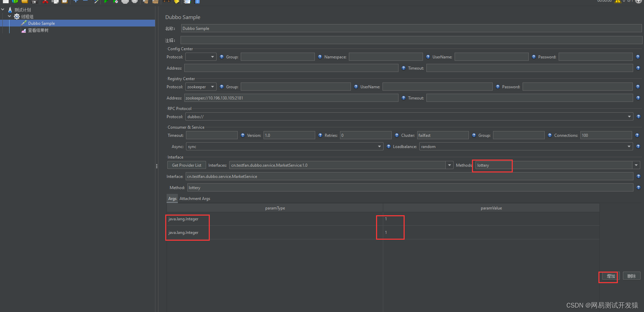Click the 名称 name field
The width and height of the screenshot is (644, 312).
[x=411, y=29]
